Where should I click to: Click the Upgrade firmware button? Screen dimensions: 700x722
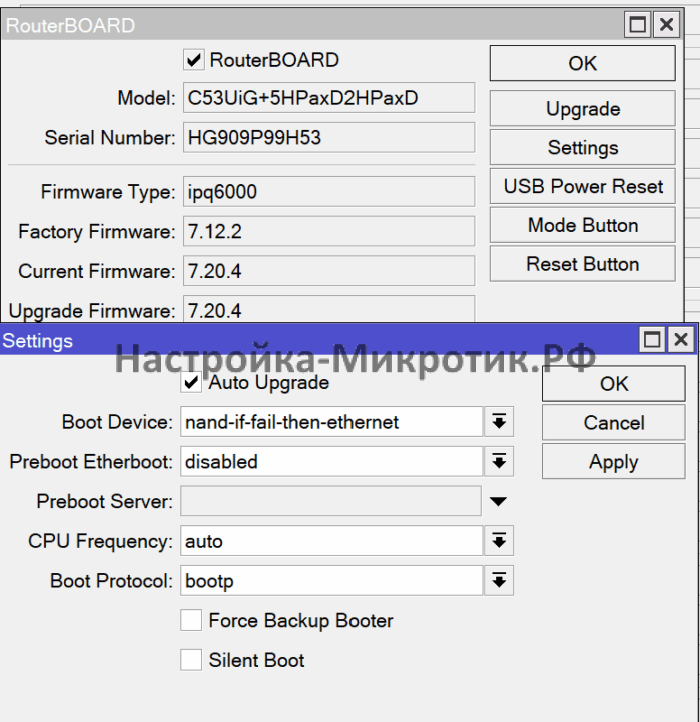point(582,109)
